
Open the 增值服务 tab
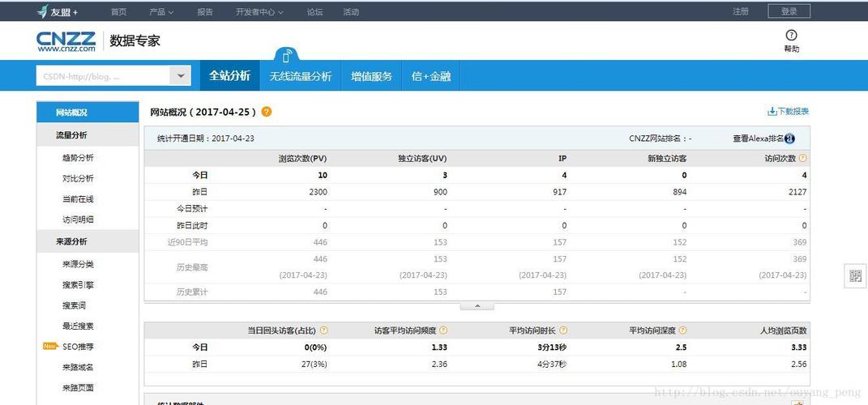click(x=371, y=76)
